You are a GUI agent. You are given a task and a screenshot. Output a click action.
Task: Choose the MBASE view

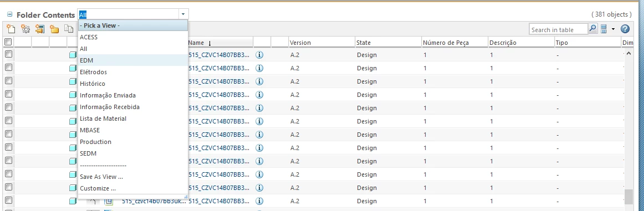tap(133, 130)
